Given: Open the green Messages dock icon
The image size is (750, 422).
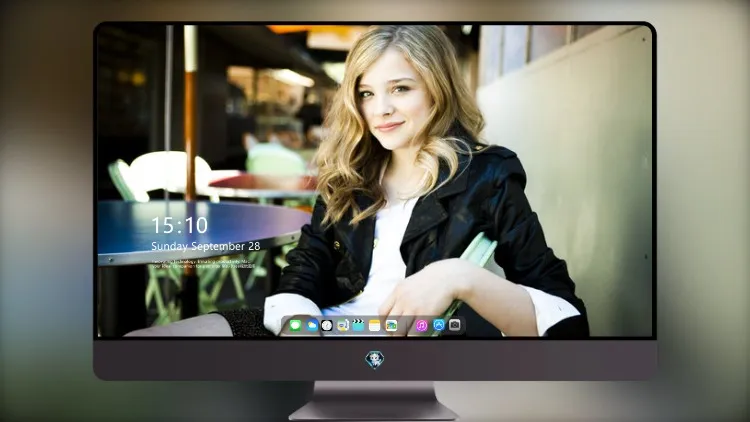Looking at the screenshot, I should [295, 326].
